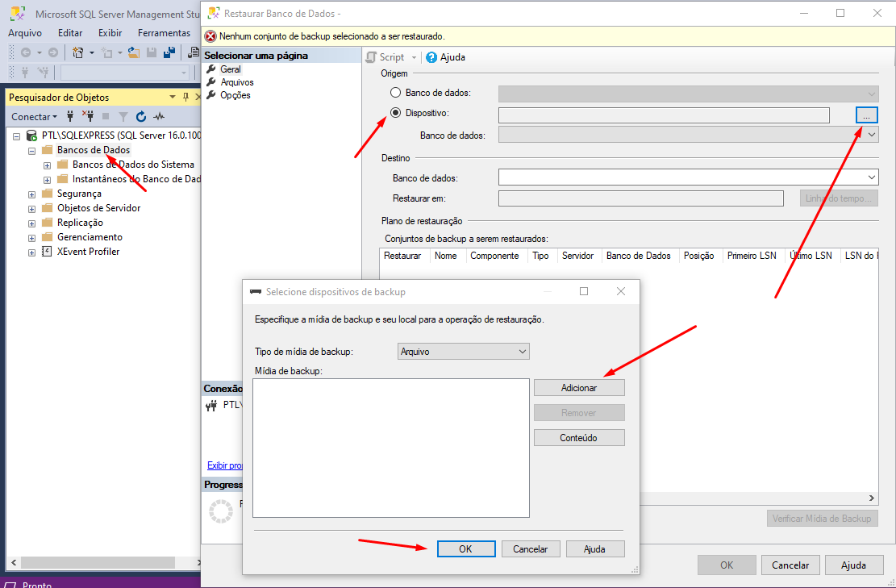Click the wrench icon next to Arquivos
896x588 pixels.
click(211, 82)
